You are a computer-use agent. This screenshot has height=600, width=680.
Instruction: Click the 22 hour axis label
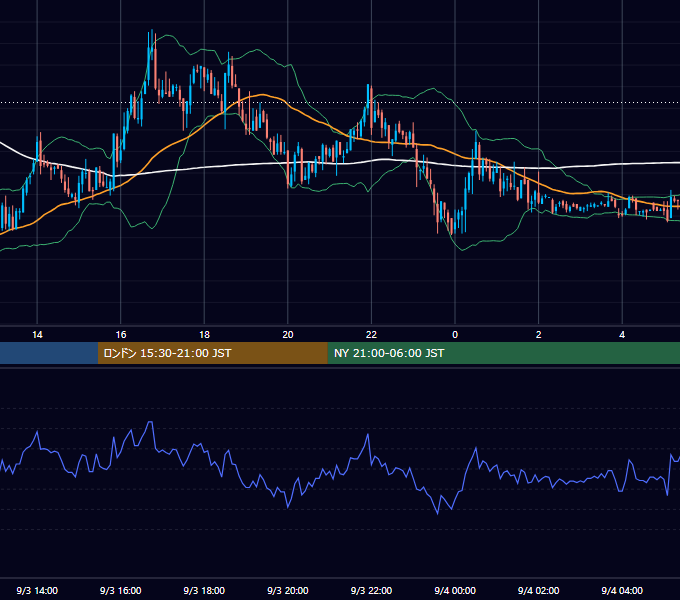click(x=371, y=335)
